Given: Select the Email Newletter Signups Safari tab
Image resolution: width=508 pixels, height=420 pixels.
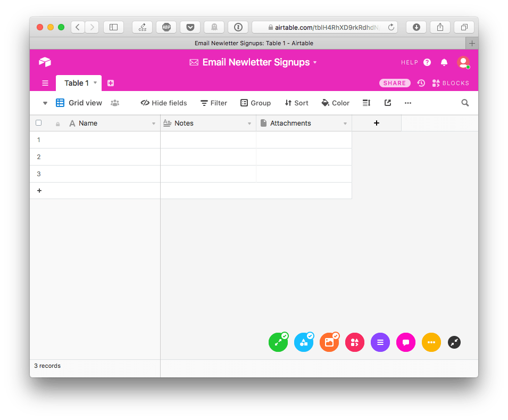Looking at the screenshot, I should (x=247, y=43).
